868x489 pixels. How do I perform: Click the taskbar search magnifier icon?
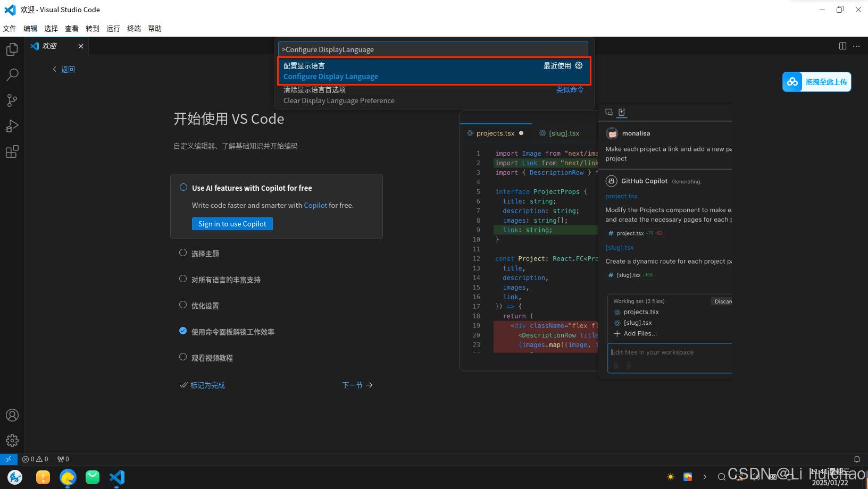pos(722,477)
